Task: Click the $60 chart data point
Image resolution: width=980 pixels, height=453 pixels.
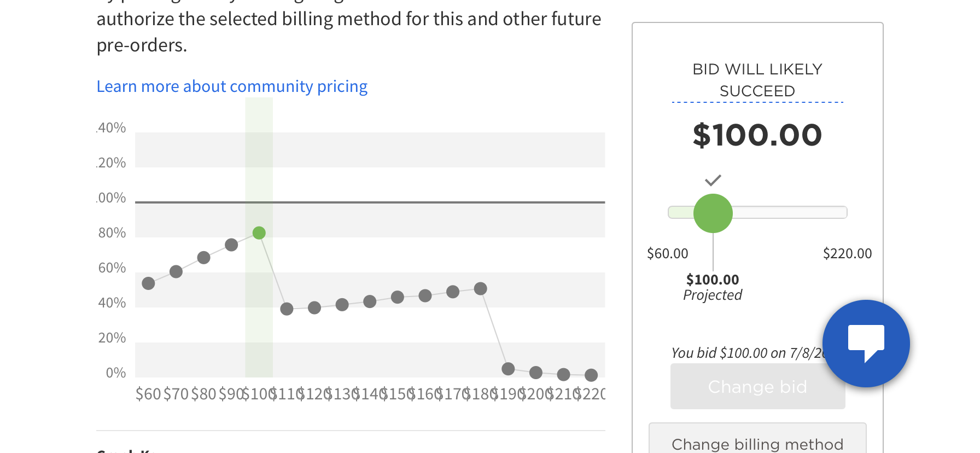Action: tap(148, 283)
